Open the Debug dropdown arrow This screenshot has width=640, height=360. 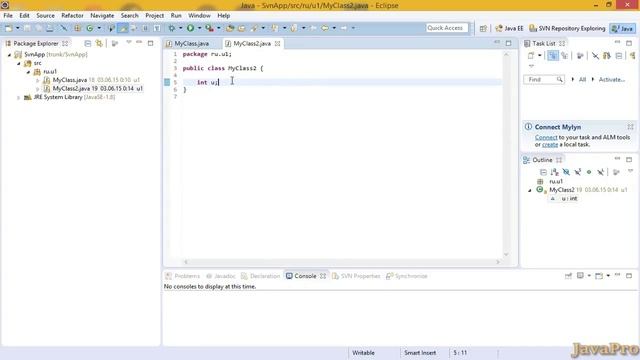180,28
